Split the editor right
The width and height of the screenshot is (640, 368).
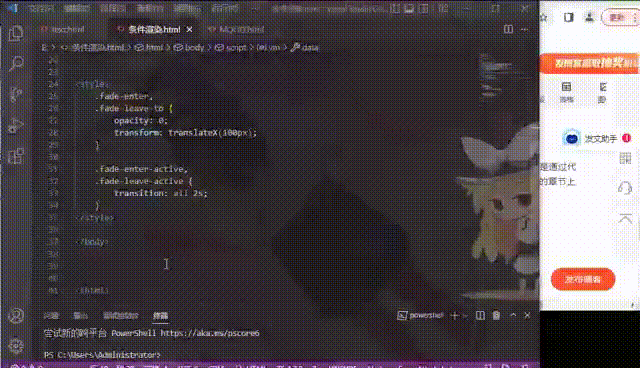[x=508, y=29]
